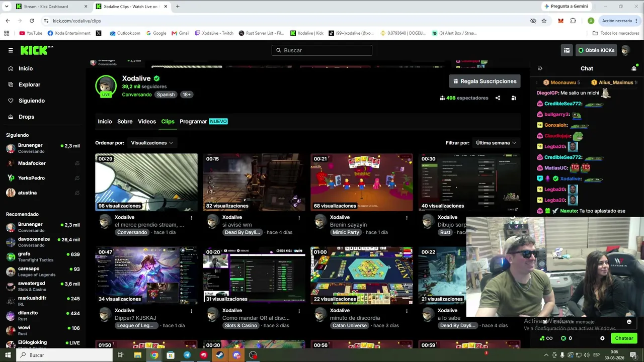Open the Conversando category link under Xodalive
Image resolution: width=644 pixels, height=362 pixels.
click(x=137, y=95)
